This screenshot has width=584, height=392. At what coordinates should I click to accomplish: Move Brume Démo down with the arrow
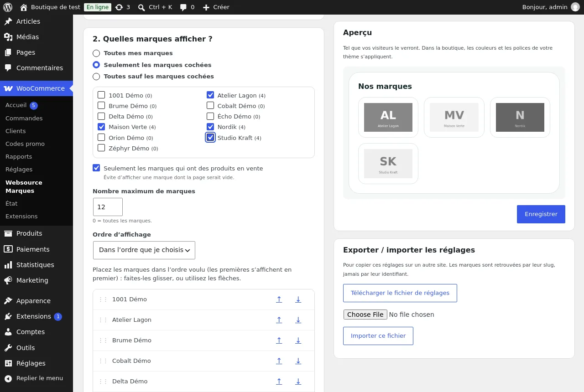point(298,340)
